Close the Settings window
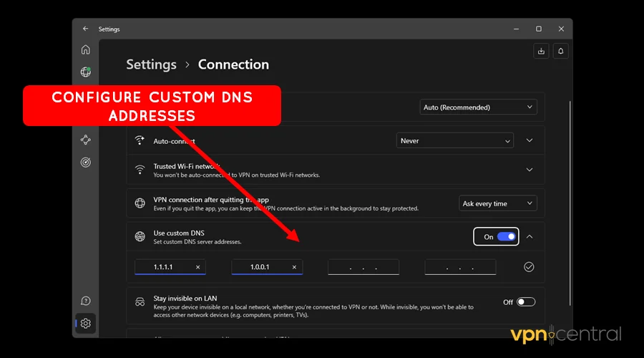 (561, 29)
